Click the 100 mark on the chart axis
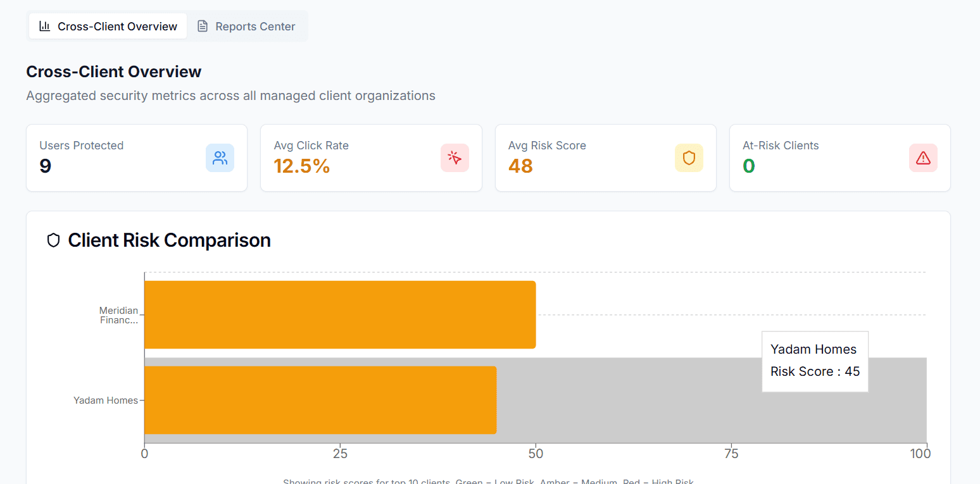This screenshot has height=484, width=980. [921, 453]
